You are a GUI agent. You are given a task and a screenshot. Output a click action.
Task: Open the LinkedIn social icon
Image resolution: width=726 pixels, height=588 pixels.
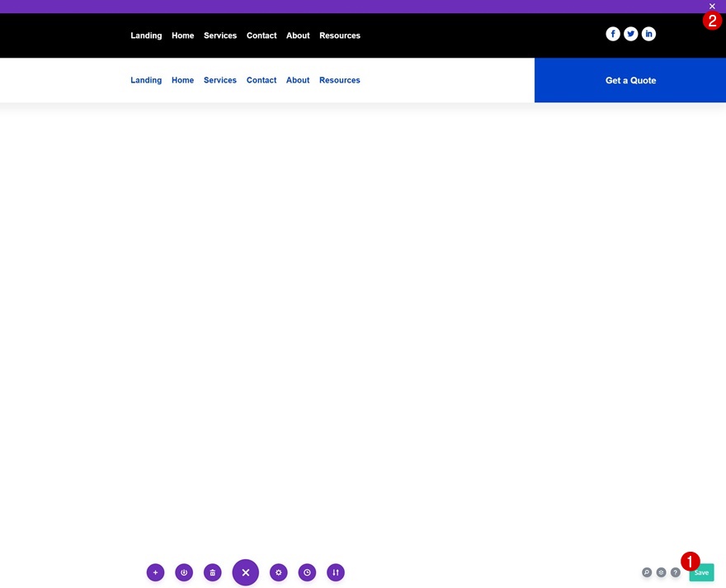tap(648, 33)
